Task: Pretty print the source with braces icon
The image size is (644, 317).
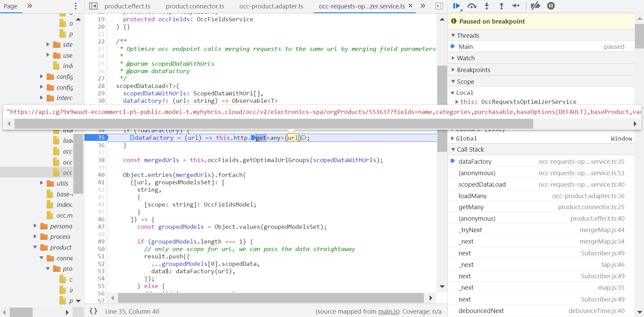Action: (93, 311)
